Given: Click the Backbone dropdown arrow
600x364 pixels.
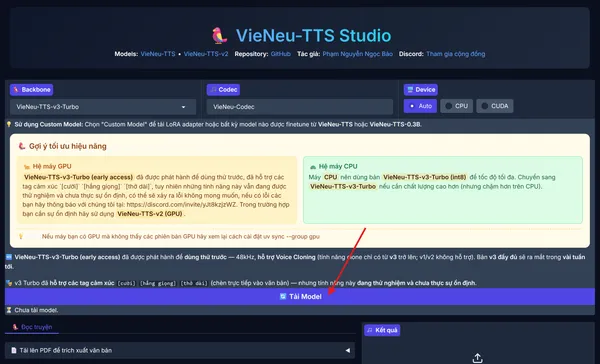Looking at the screenshot, I should click(183, 107).
